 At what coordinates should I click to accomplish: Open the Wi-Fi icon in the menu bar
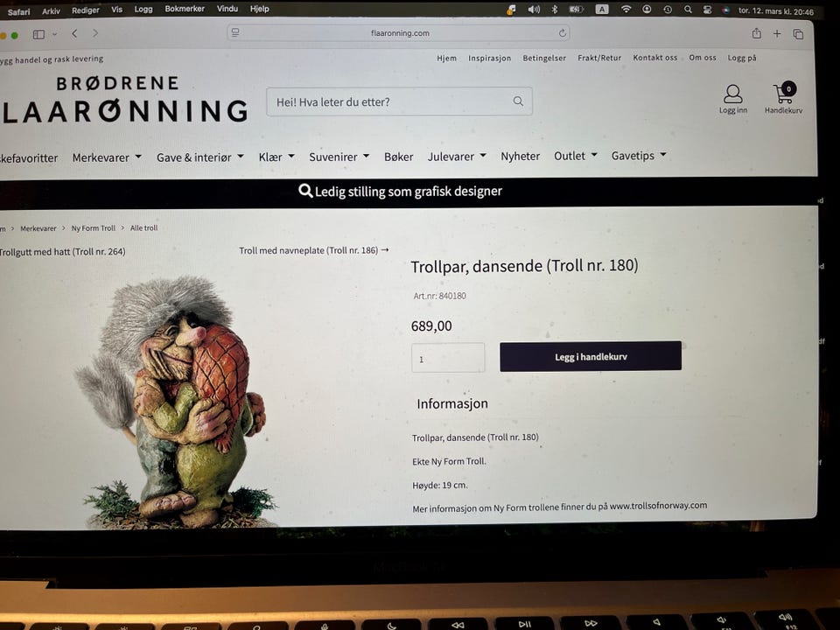click(x=626, y=9)
